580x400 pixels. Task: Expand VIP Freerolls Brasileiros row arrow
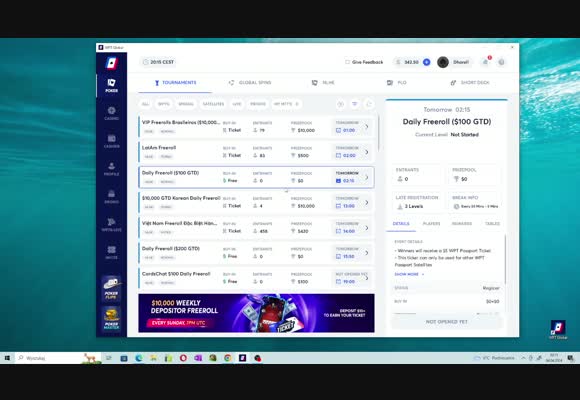pyautogui.click(x=367, y=127)
